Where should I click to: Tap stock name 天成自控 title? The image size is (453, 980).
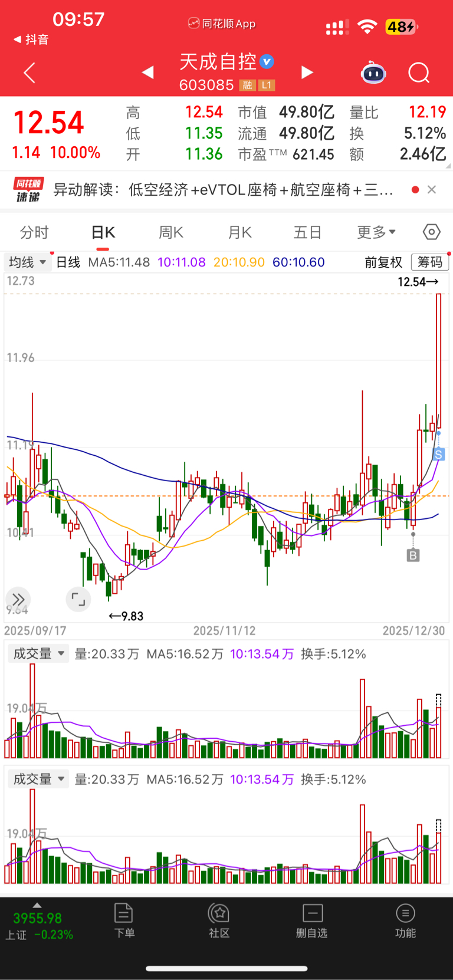(218, 61)
